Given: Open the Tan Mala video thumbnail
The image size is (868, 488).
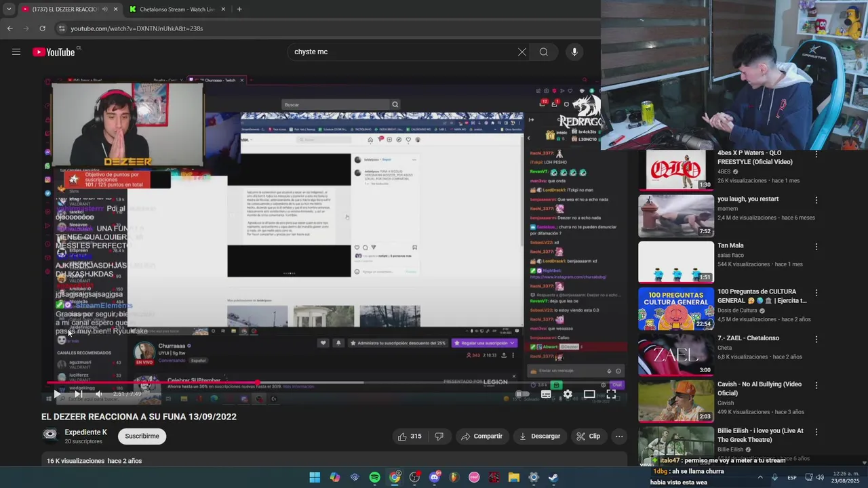Looking at the screenshot, I should [x=676, y=262].
